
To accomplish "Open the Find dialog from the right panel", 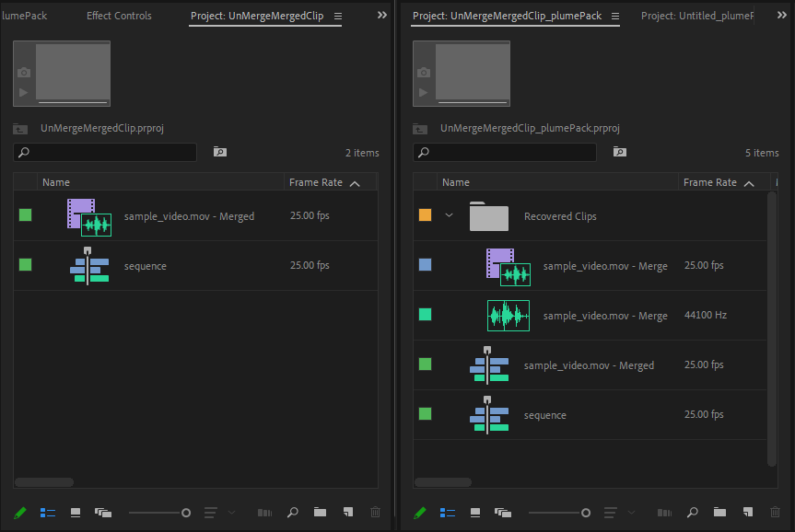I will click(x=692, y=513).
